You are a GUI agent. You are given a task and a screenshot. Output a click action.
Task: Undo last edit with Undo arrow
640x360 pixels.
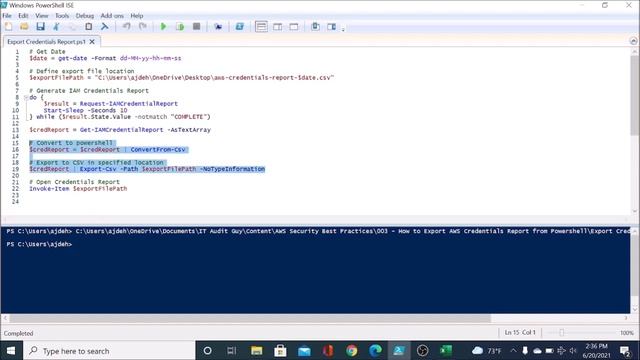pos(127,27)
